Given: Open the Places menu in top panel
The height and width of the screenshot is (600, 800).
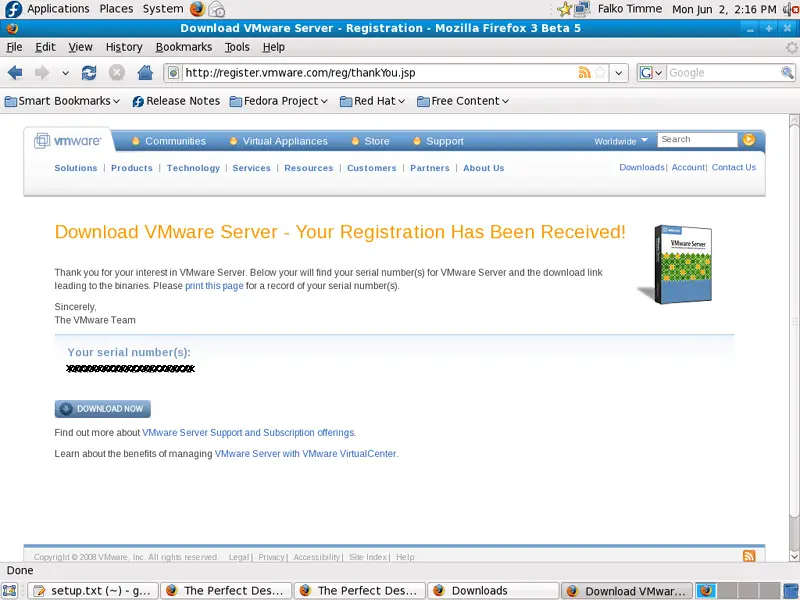Looking at the screenshot, I should (x=116, y=9).
